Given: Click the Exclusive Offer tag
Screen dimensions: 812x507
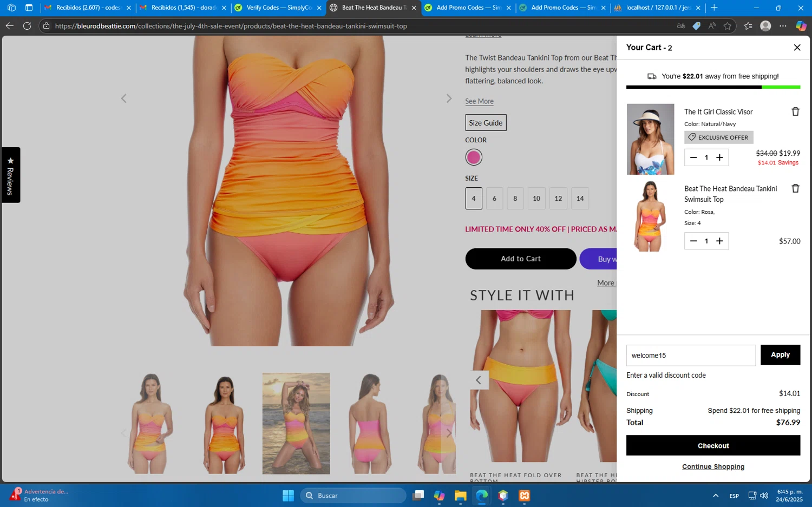Looking at the screenshot, I should point(718,137).
